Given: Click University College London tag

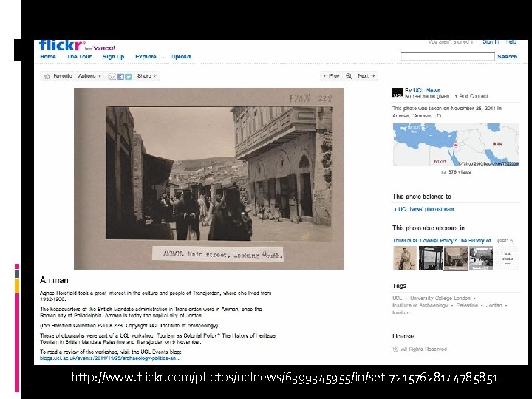Looking at the screenshot, I should 440,299.
